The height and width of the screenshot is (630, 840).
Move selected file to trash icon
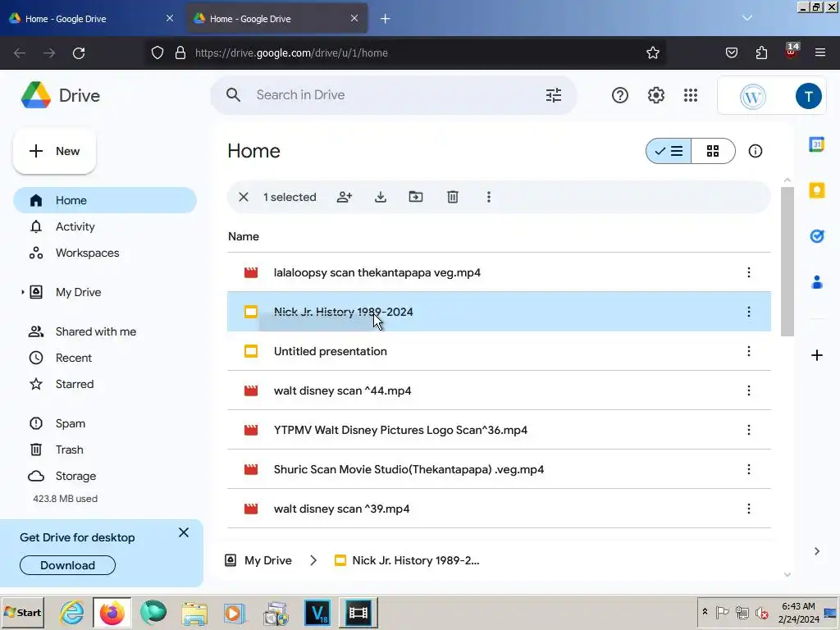[x=453, y=197]
